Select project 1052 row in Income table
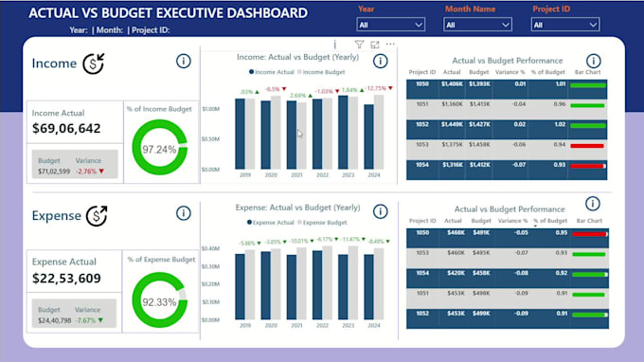Screen dimensions: 644x362 (507, 130)
